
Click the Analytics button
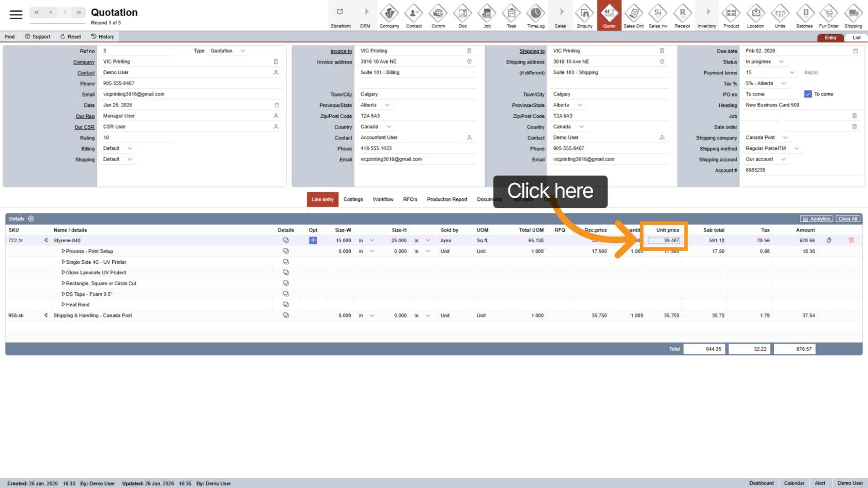816,219
